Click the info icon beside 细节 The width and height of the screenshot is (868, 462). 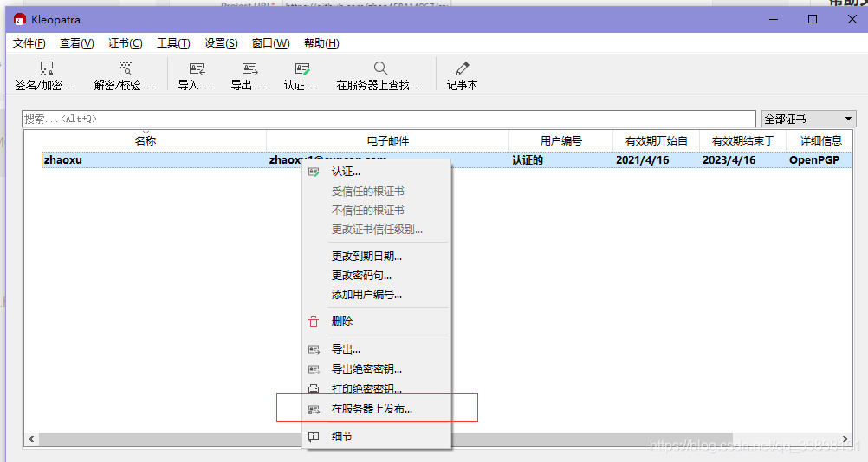pos(314,437)
